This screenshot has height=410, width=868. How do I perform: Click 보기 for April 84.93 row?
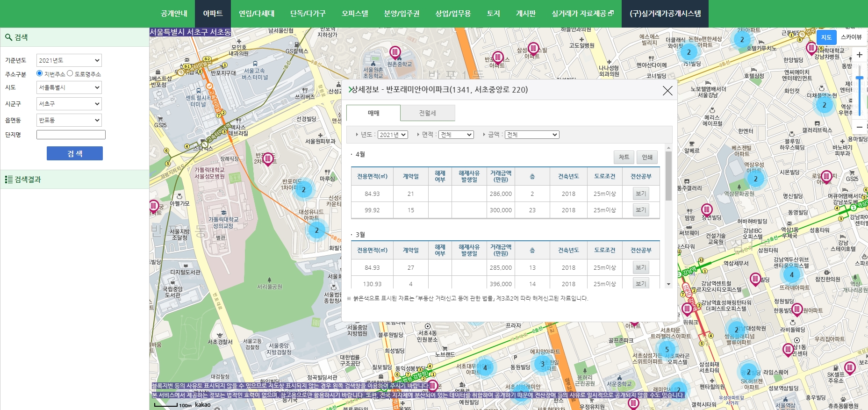click(641, 194)
